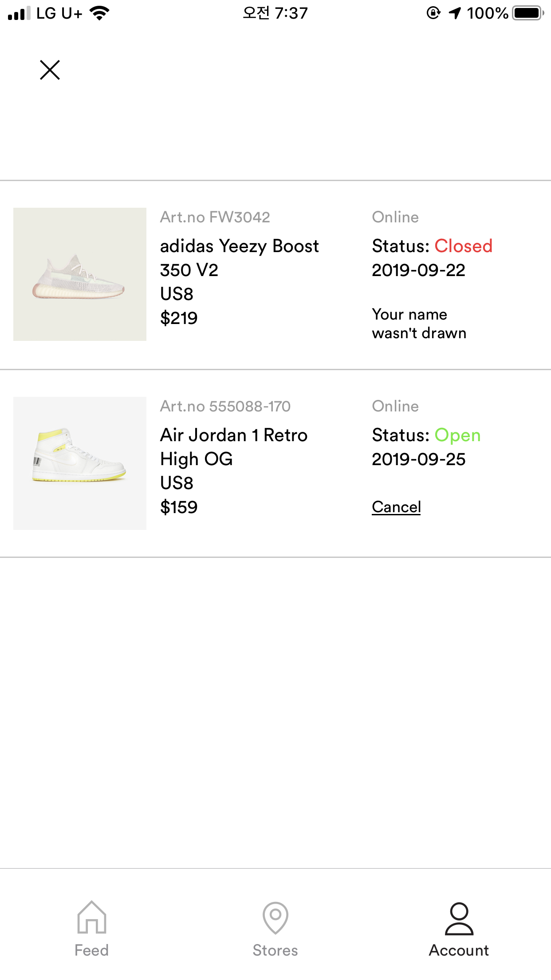Close the entries screen with X icon
551x980 pixels.
50,70
